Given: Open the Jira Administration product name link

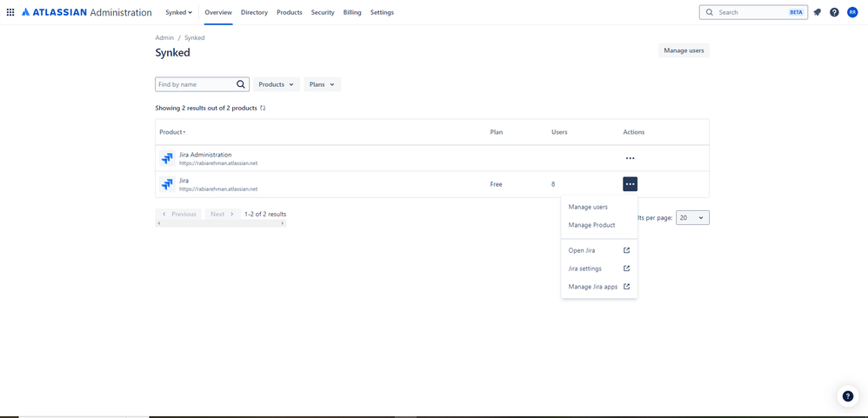Looking at the screenshot, I should click(x=205, y=155).
